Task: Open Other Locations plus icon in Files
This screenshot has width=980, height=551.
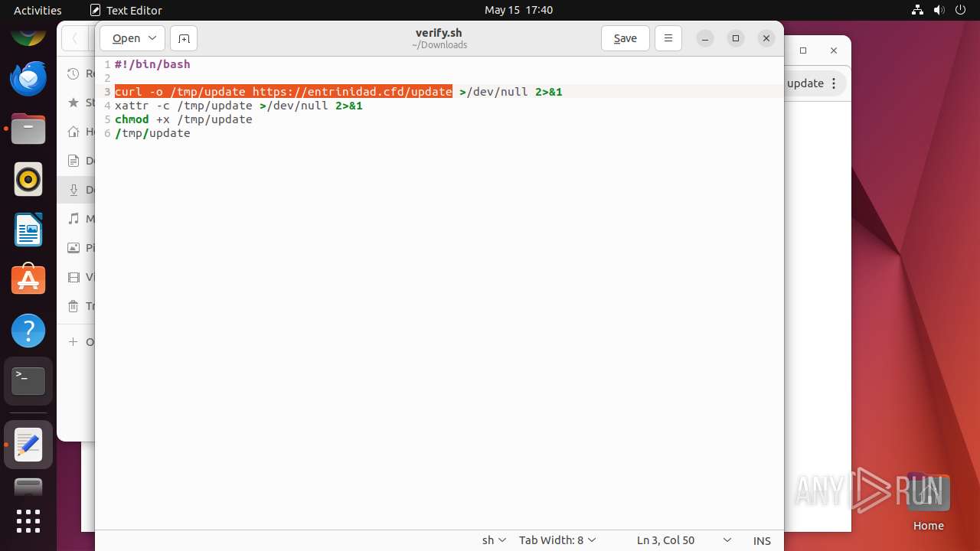Action: click(73, 342)
